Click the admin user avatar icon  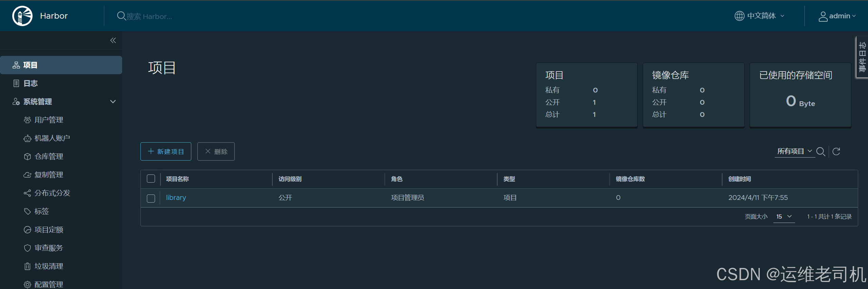[x=823, y=16]
